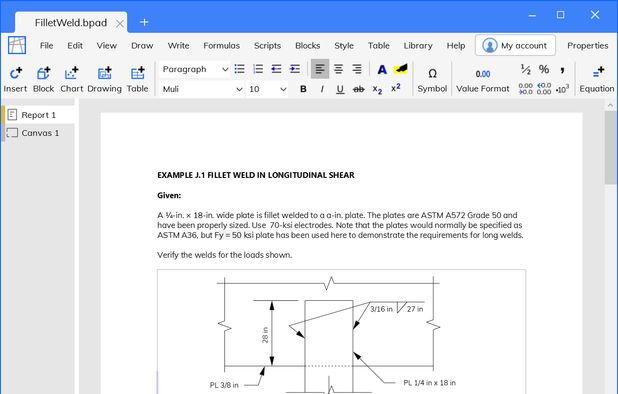Open the Symbol picker
618x394 pixels.
pos(432,80)
